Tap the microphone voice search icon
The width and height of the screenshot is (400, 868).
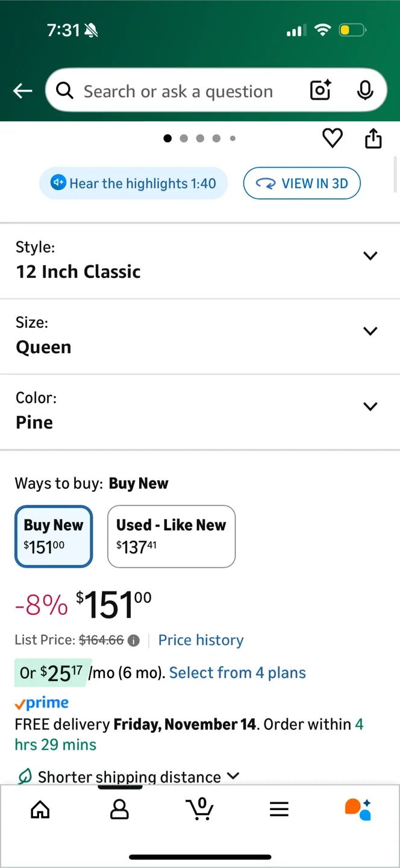click(364, 90)
